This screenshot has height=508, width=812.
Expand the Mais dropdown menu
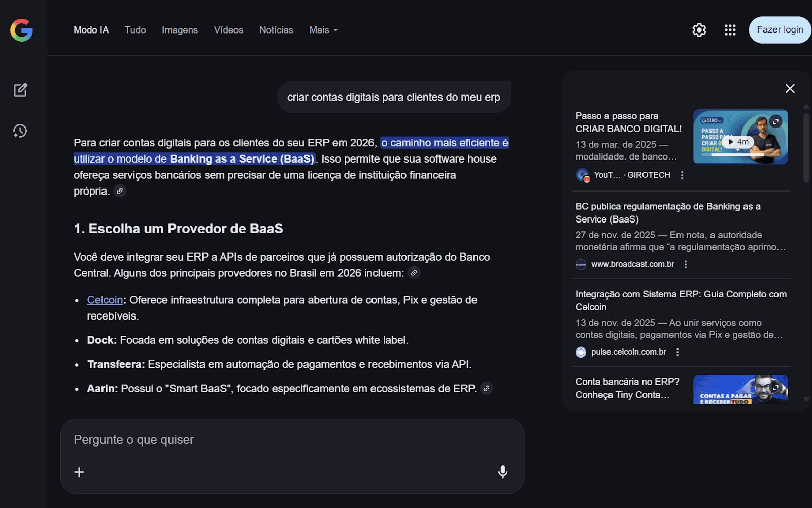point(323,30)
